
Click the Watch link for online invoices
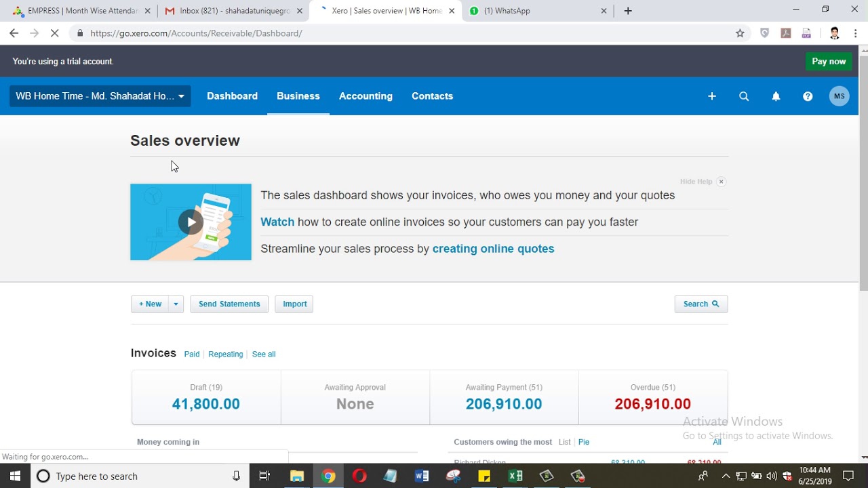point(277,222)
